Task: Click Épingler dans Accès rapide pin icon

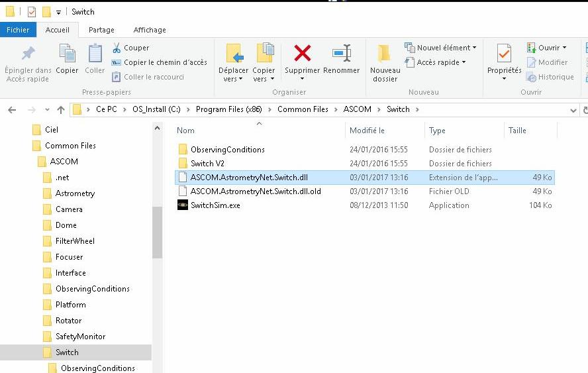Action: click(x=28, y=53)
